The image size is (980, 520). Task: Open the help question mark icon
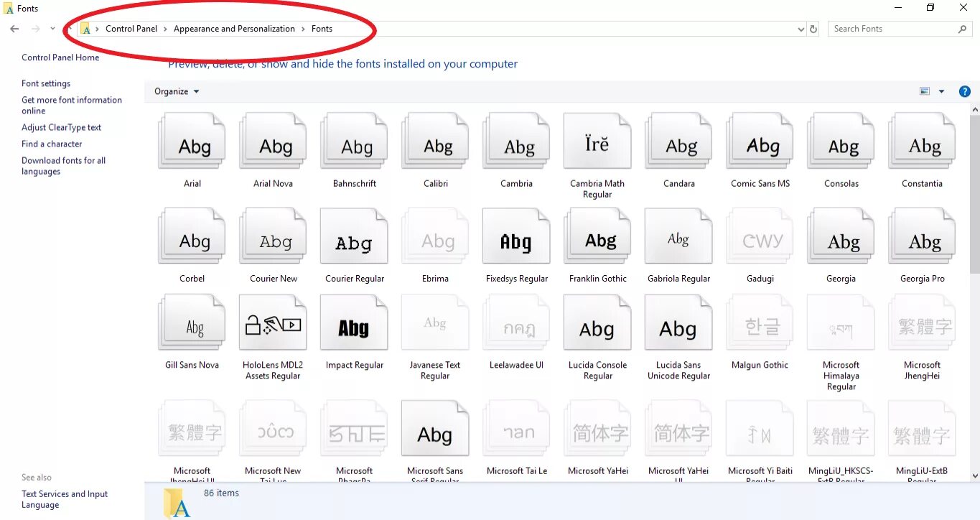point(965,91)
